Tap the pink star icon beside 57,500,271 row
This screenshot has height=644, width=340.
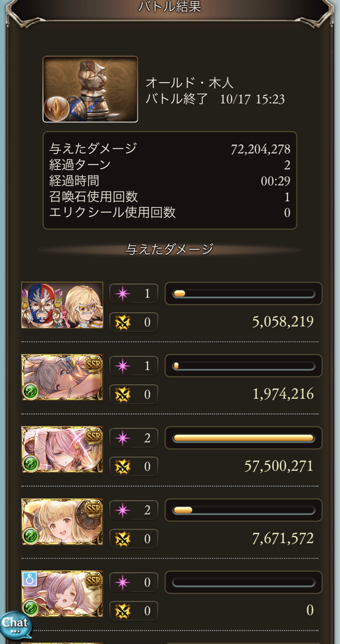pos(122,438)
